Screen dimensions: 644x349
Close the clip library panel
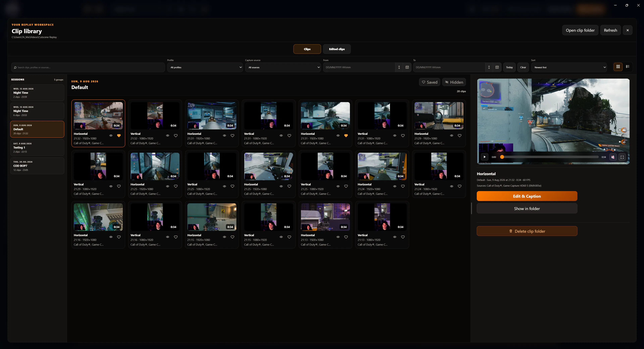[x=628, y=30]
